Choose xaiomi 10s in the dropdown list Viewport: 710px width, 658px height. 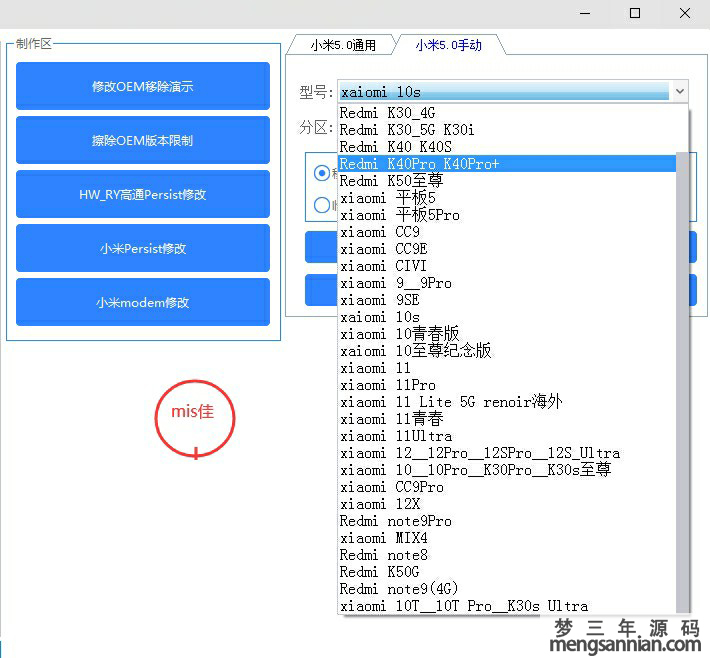click(x=507, y=317)
